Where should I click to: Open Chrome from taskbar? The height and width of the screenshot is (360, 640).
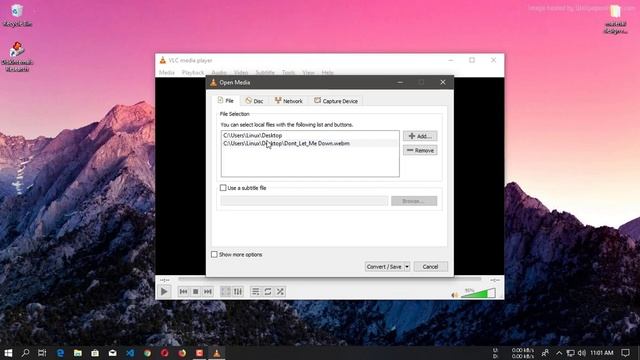click(147, 353)
